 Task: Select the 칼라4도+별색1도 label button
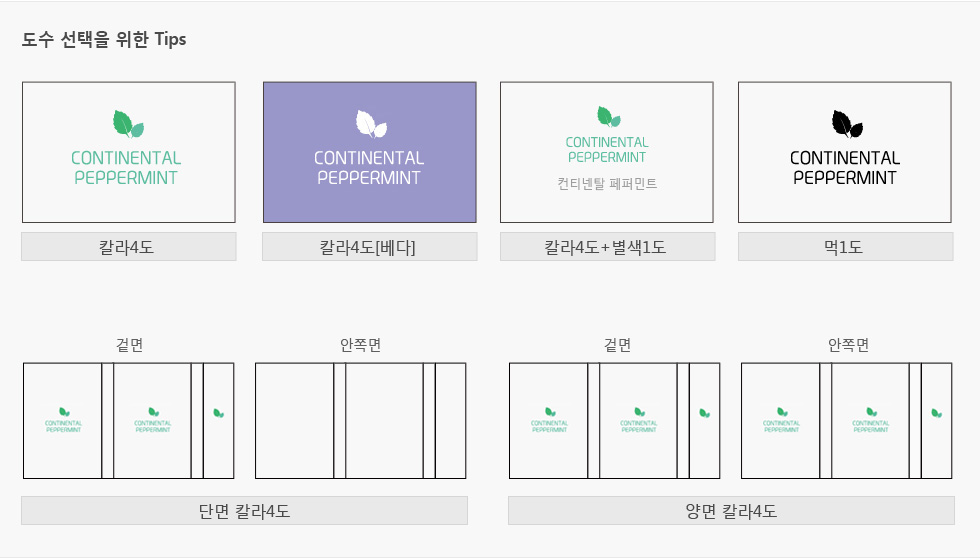[608, 247]
